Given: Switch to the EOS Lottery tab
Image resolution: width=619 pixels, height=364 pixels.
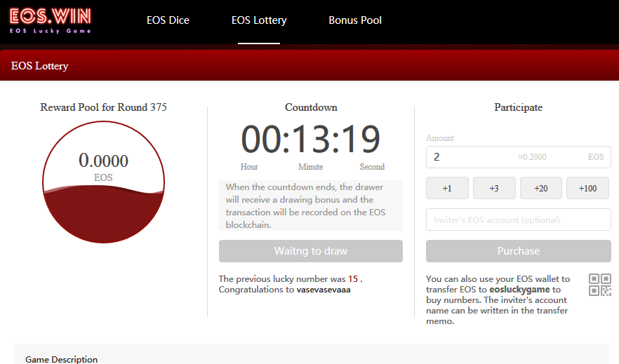Looking at the screenshot, I should (x=259, y=20).
